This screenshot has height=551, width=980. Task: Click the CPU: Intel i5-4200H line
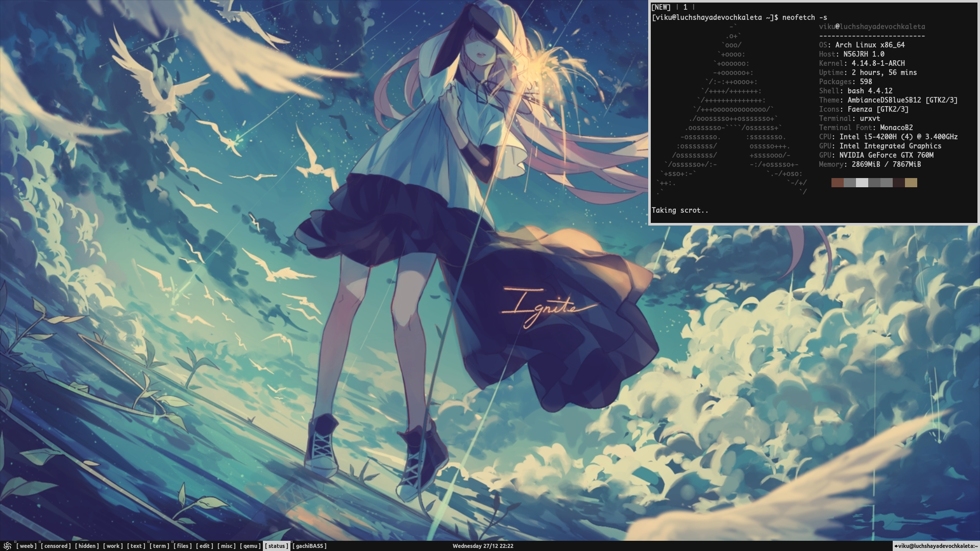[888, 137]
